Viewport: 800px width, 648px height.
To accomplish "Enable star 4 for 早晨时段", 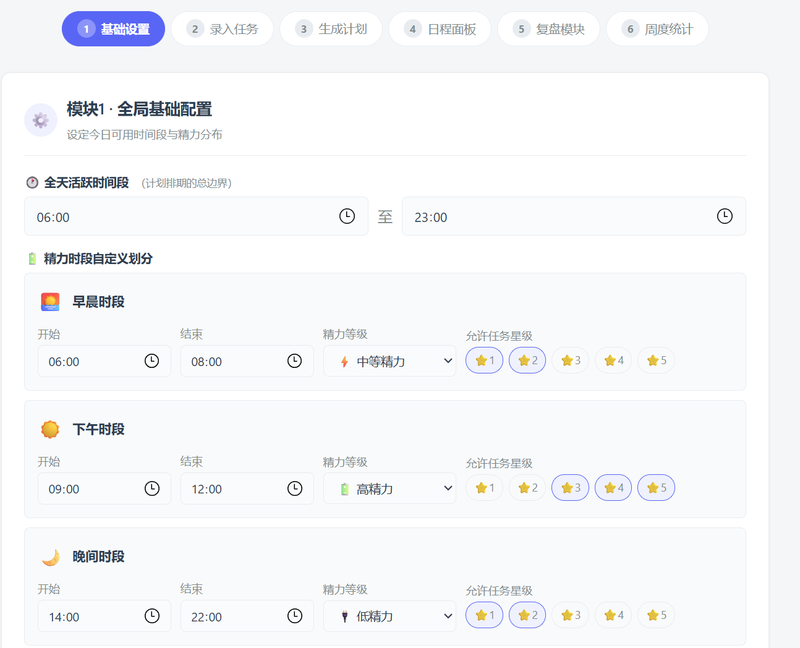I will [613, 360].
